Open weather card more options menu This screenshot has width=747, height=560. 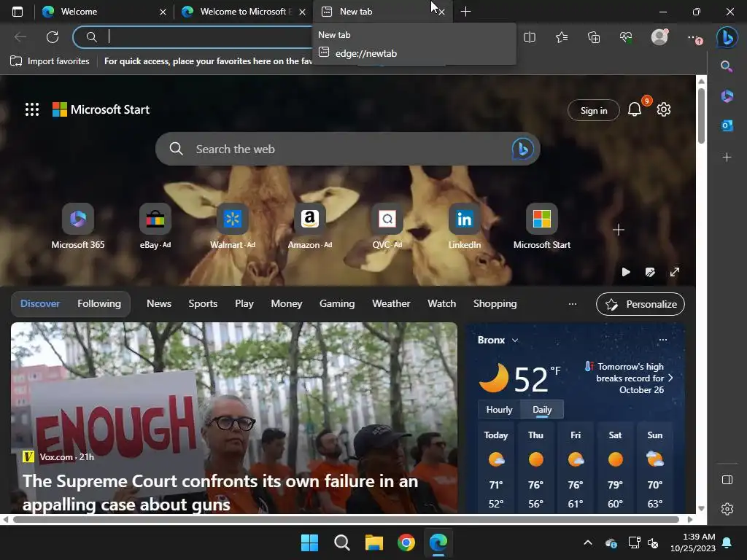662,340
